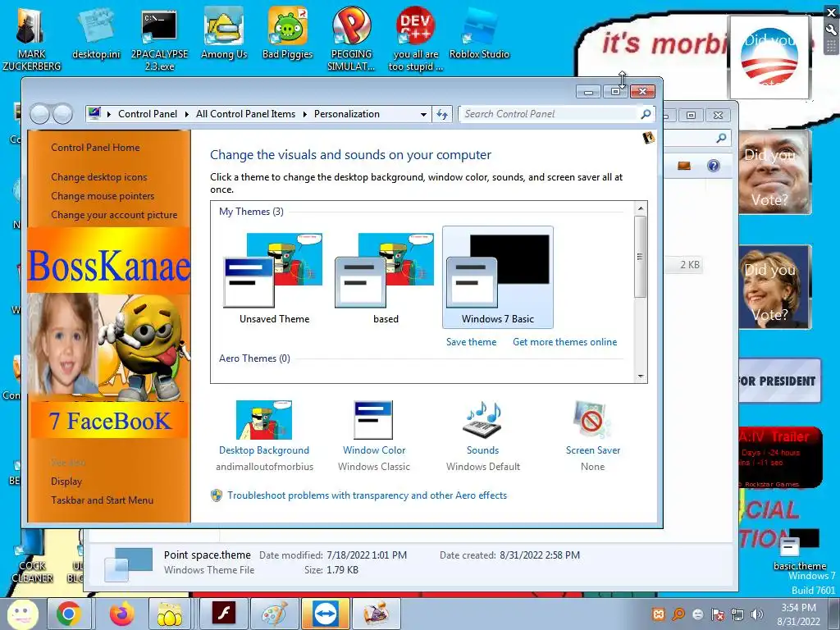
Task: Open the egg folder taskbar icon
Action: tap(170, 614)
